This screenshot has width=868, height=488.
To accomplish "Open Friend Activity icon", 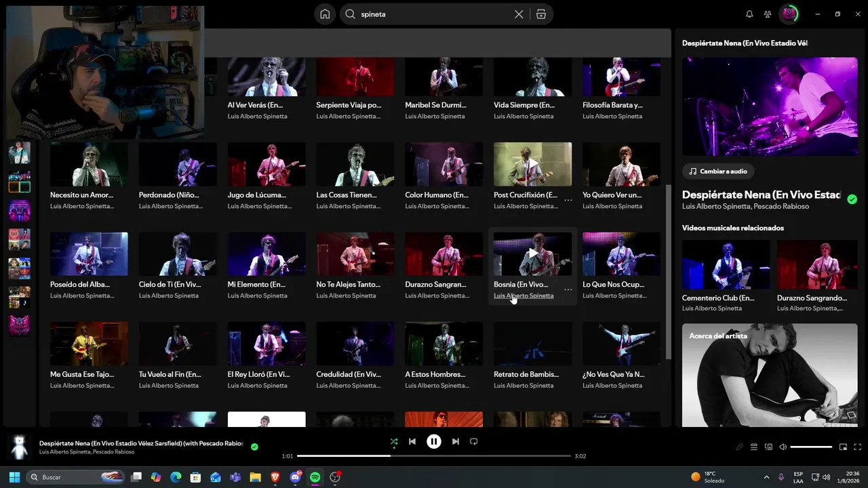I will 768,14.
